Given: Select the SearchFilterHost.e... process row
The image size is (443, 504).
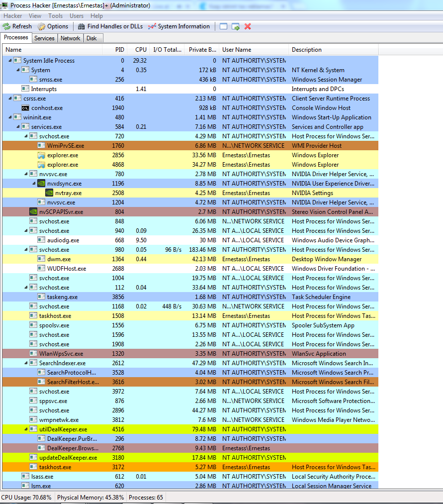Looking at the screenshot, I should [190, 382].
